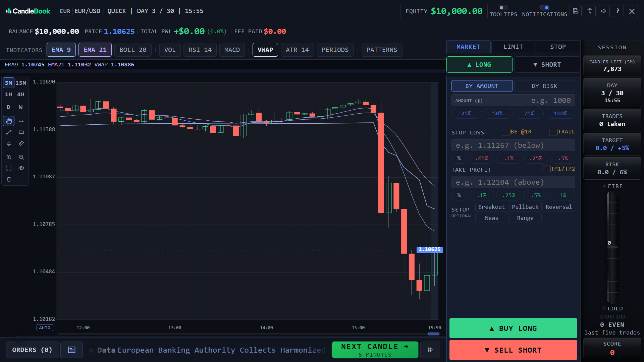Click the BUY LONG button
Image resolution: width=644 pixels, height=362 pixels.
click(513, 328)
